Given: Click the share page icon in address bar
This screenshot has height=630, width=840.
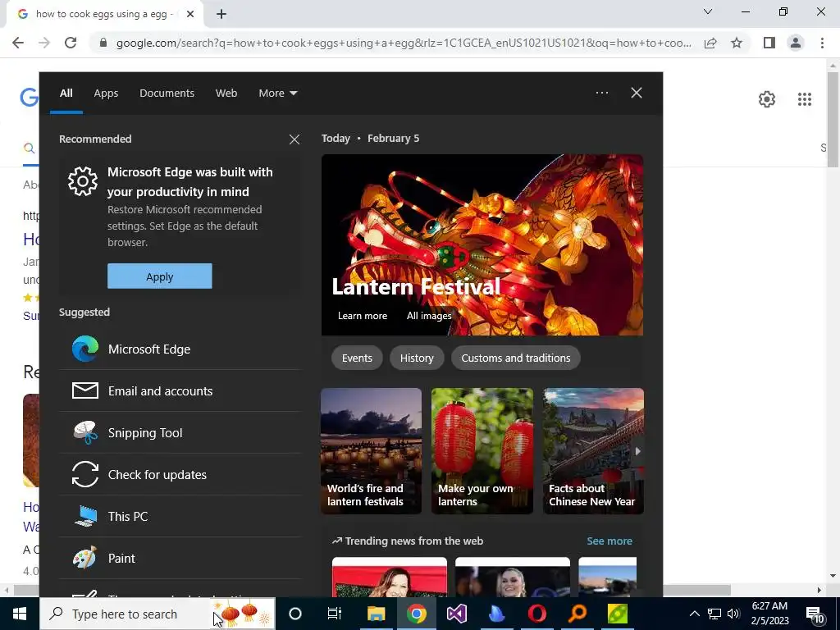Looking at the screenshot, I should click(710, 43).
